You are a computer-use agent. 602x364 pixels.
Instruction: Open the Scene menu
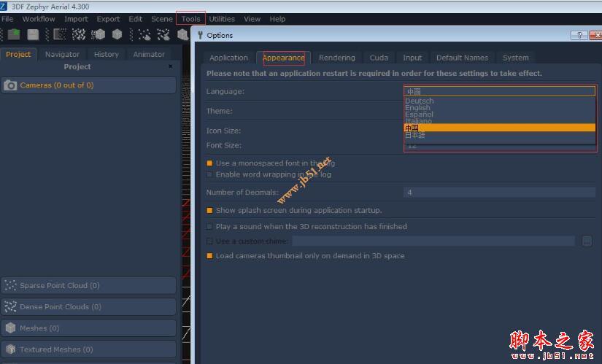click(162, 19)
